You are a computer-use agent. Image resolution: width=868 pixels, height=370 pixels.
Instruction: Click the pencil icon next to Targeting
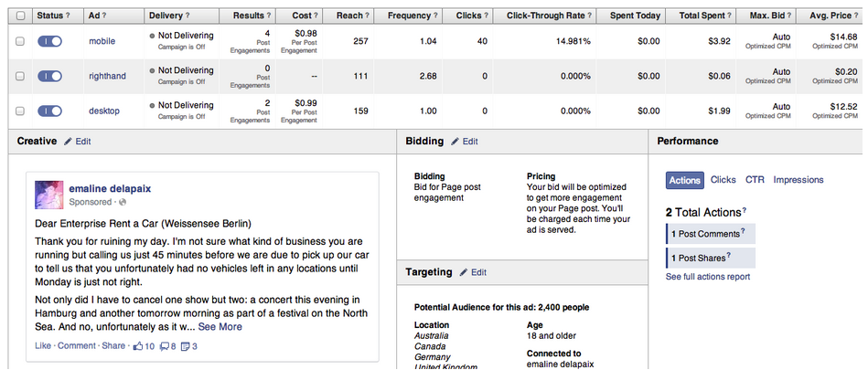tap(464, 272)
